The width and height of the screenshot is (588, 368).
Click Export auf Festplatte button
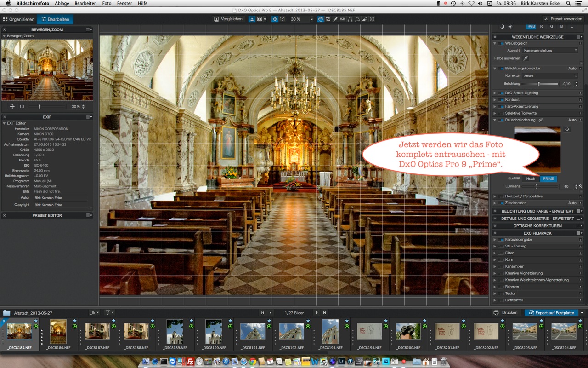point(551,313)
